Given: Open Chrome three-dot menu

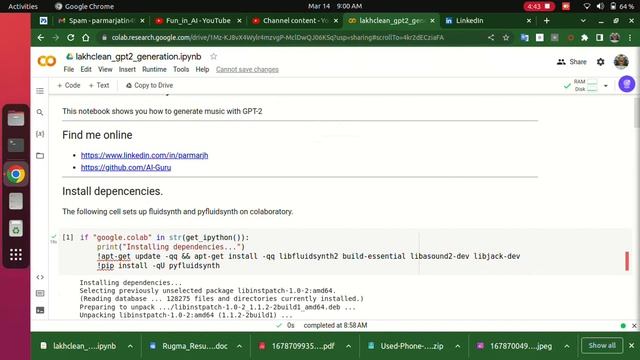Looking at the screenshot, I should click(630, 38).
